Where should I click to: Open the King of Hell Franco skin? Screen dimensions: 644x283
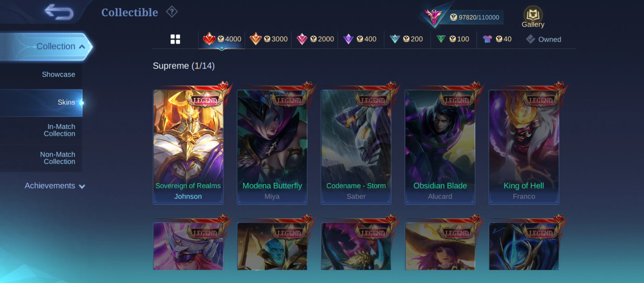point(524,147)
